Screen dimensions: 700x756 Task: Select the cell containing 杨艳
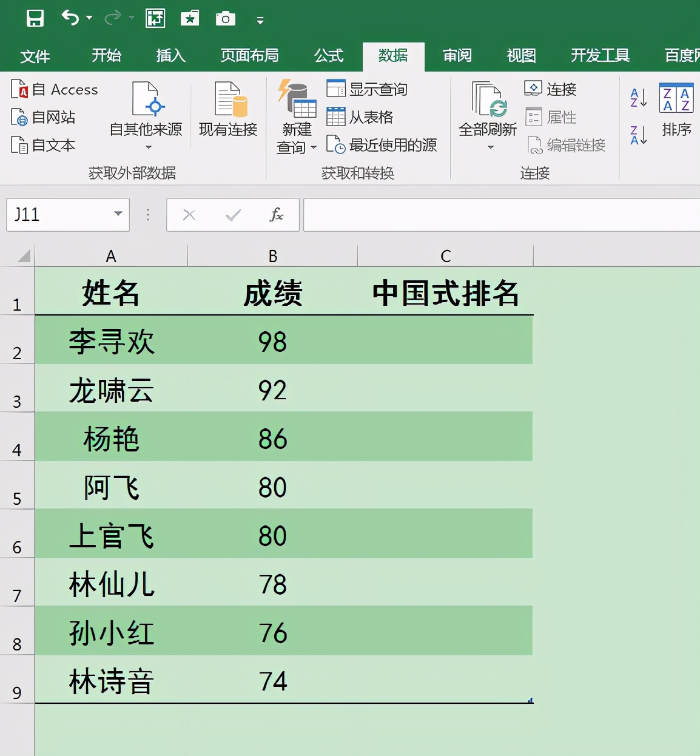click(x=111, y=437)
